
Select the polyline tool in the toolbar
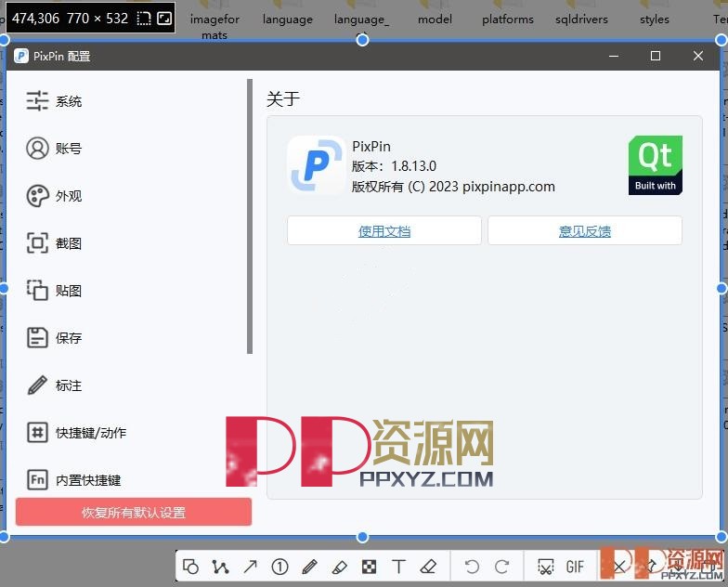221,567
